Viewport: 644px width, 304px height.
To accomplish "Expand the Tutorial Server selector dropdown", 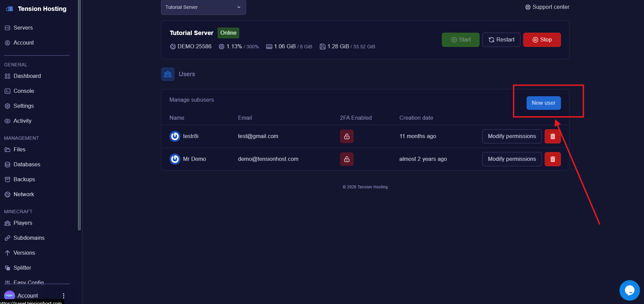I will [204, 7].
